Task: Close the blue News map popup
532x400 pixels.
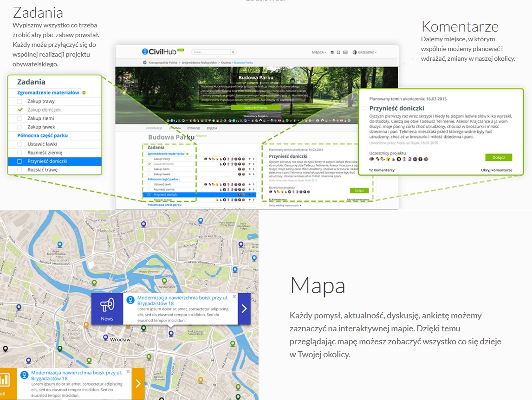Action: click(234, 296)
